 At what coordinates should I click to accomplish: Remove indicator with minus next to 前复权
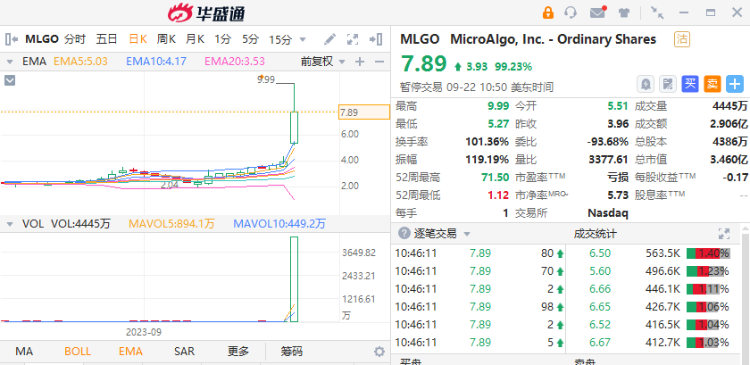pyautogui.click(x=379, y=62)
